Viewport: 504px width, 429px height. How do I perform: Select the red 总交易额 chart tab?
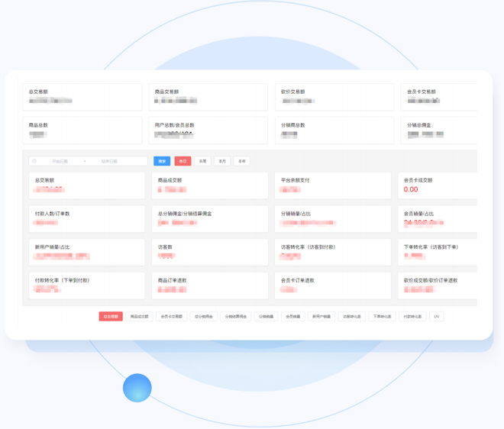(x=111, y=317)
